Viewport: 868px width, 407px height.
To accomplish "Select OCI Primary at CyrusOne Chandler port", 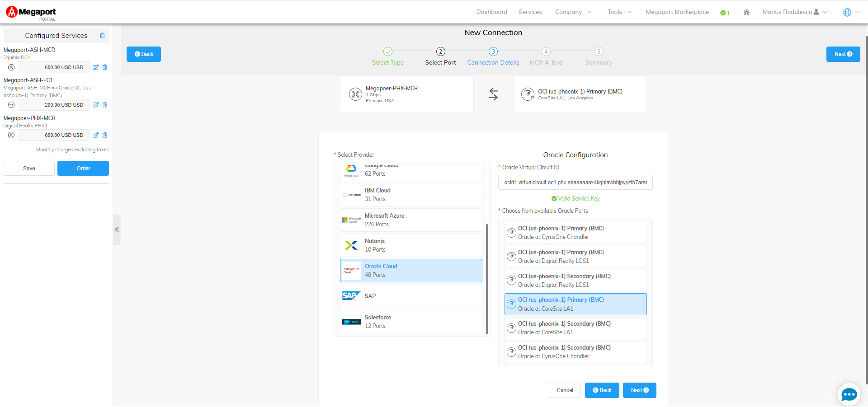I will point(575,233).
